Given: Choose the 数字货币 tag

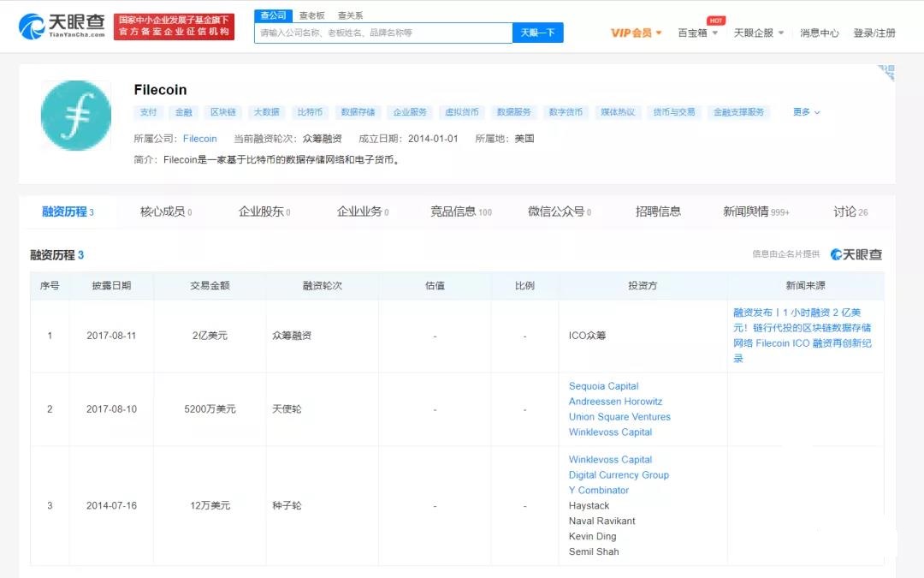Looking at the screenshot, I should coord(566,112).
